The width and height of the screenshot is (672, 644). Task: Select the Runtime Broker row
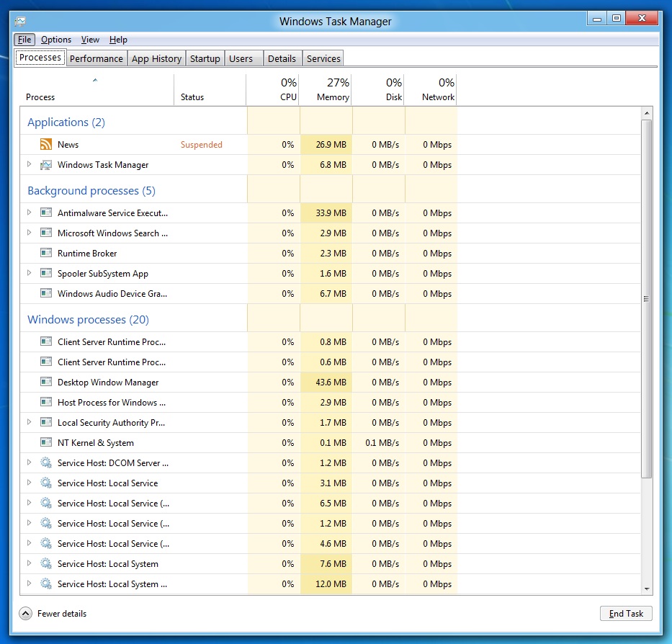[x=330, y=254]
